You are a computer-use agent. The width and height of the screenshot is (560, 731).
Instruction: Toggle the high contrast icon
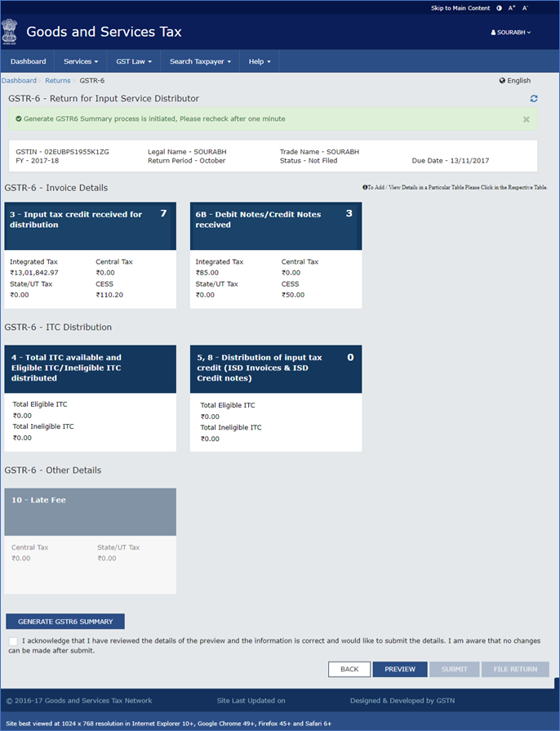point(500,8)
